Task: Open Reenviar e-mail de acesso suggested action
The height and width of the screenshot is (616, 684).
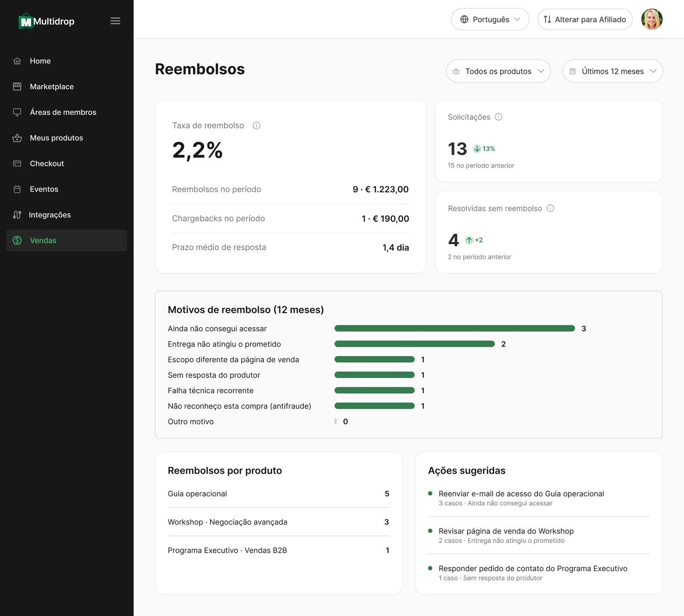Action: (539, 498)
